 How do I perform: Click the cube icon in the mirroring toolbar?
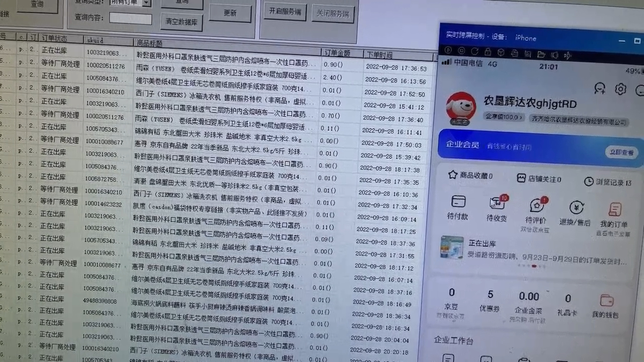501,52
